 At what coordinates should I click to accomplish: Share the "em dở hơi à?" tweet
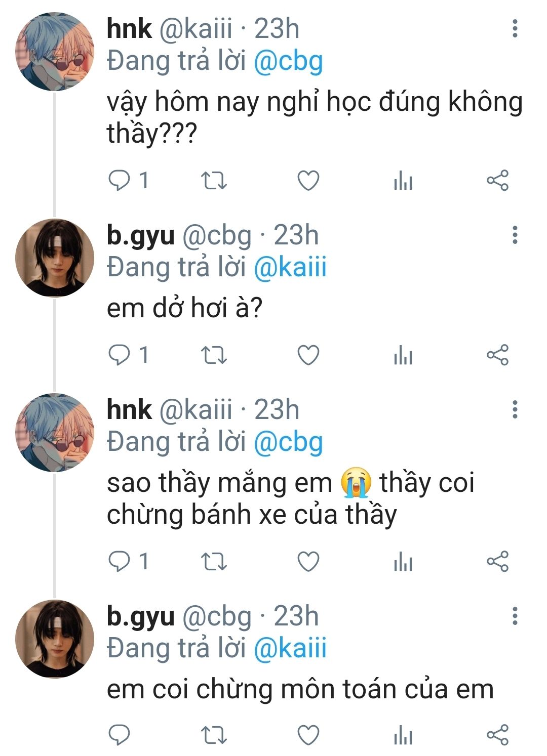click(497, 355)
